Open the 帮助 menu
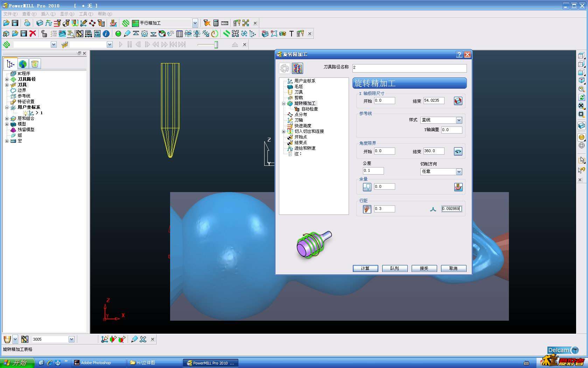588x368 pixels. pos(105,14)
